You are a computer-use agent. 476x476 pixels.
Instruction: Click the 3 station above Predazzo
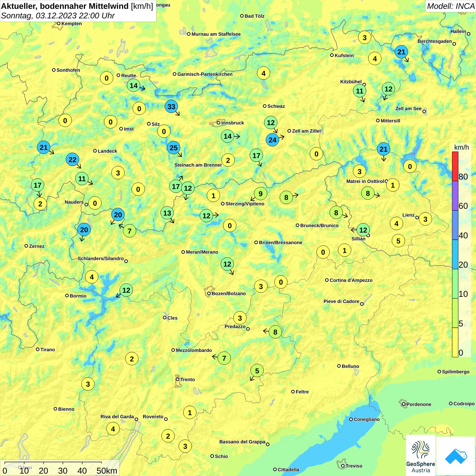click(x=240, y=318)
